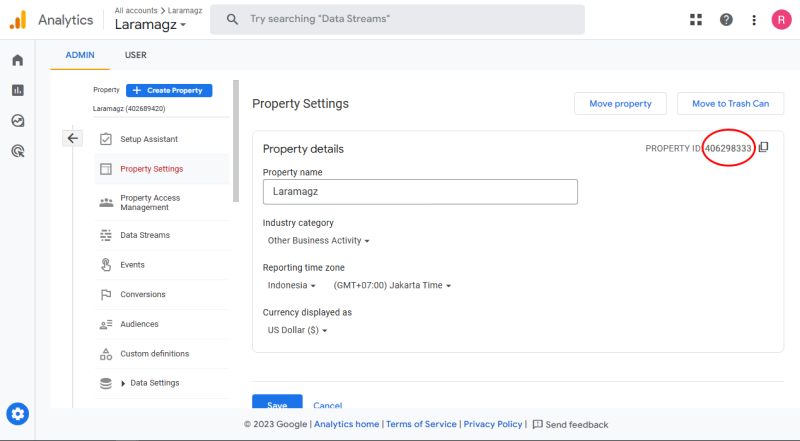Open the US Dollar currency dropdown

[297, 330]
